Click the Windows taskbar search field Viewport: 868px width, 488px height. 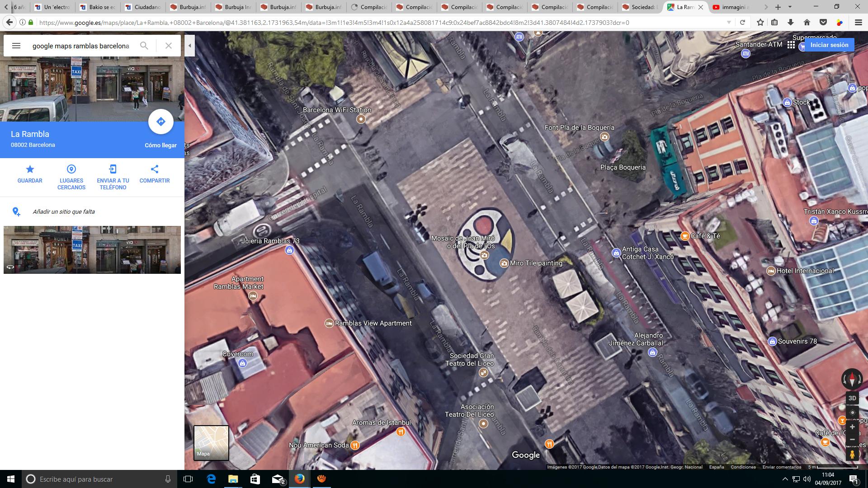(x=99, y=479)
